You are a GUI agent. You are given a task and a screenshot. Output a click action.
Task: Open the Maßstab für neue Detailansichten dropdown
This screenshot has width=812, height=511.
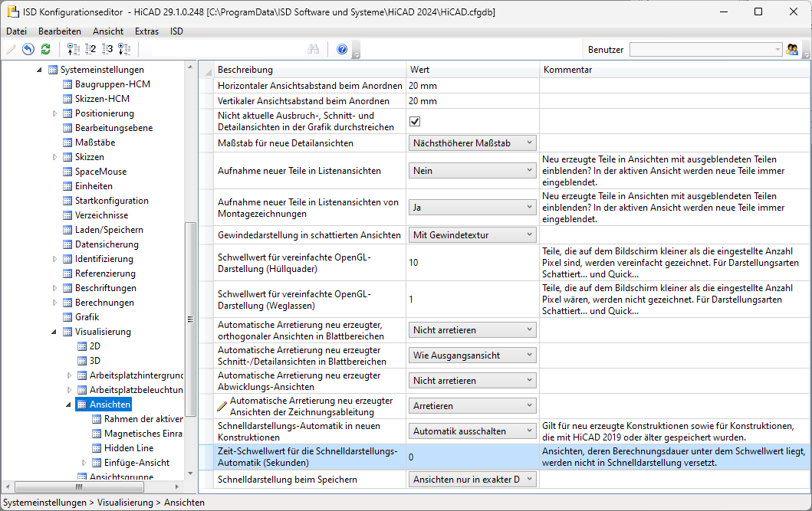472,143
